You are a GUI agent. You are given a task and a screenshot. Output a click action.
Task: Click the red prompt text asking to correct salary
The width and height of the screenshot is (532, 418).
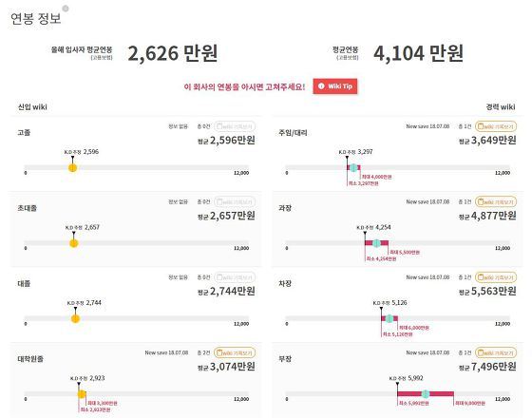[x=244, y=86]
